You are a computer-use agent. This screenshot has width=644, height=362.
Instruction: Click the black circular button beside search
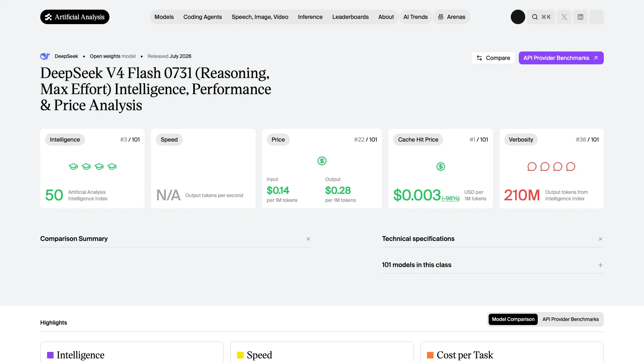(518, 17)
